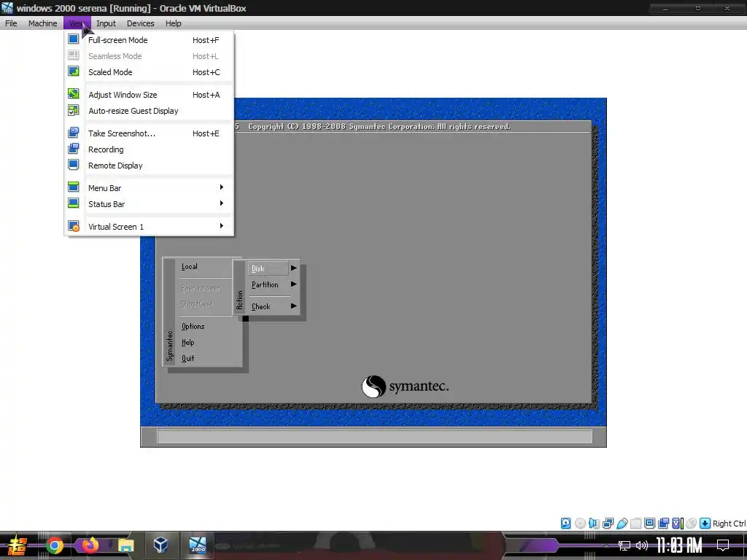Click the Remote Display menu label
Screen dimensions: 747x560
pyautogui.click(x=115, y=166)
